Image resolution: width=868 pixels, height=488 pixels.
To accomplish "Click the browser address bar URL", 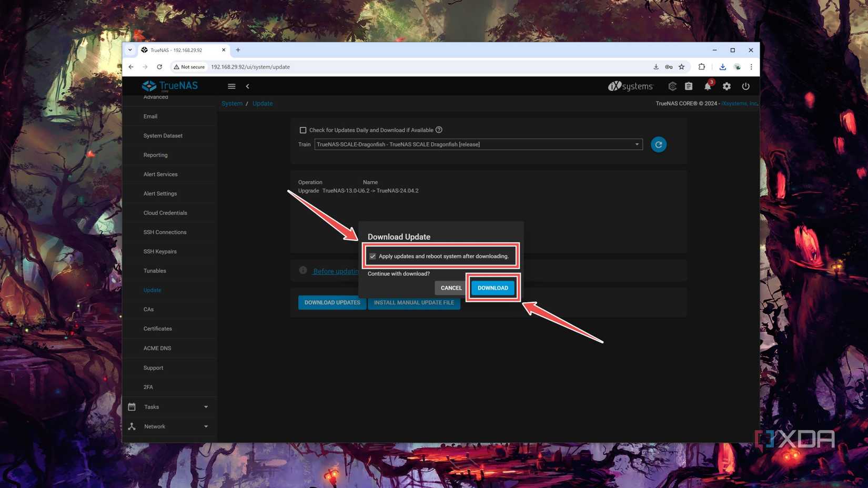I will coord(250,67).
